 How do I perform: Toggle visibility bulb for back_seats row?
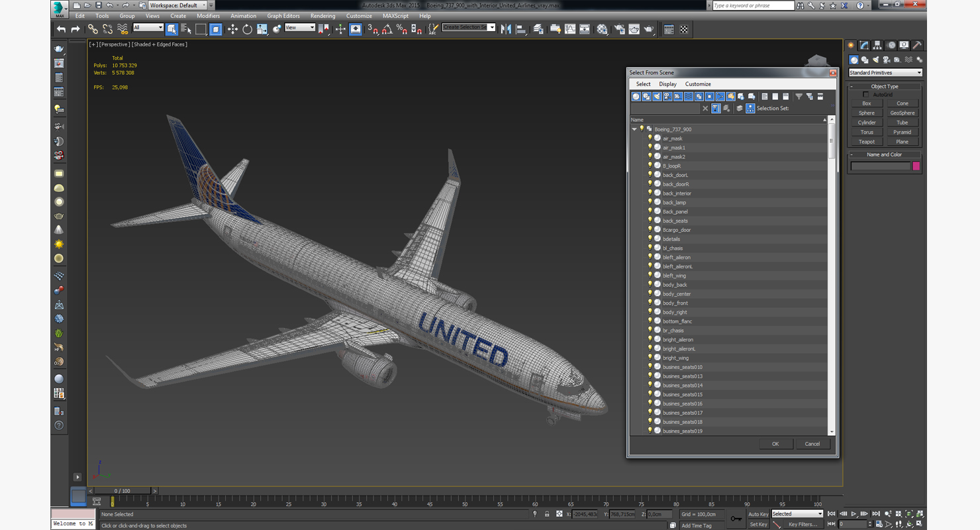[x=650, y=221]
